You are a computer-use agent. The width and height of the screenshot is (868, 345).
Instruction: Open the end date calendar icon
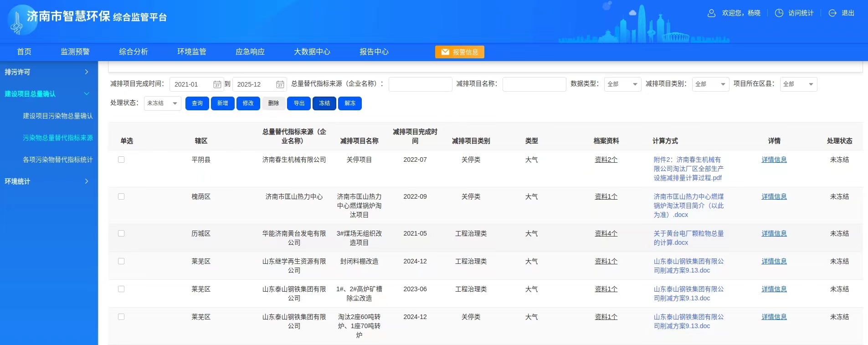pos(280,84)
